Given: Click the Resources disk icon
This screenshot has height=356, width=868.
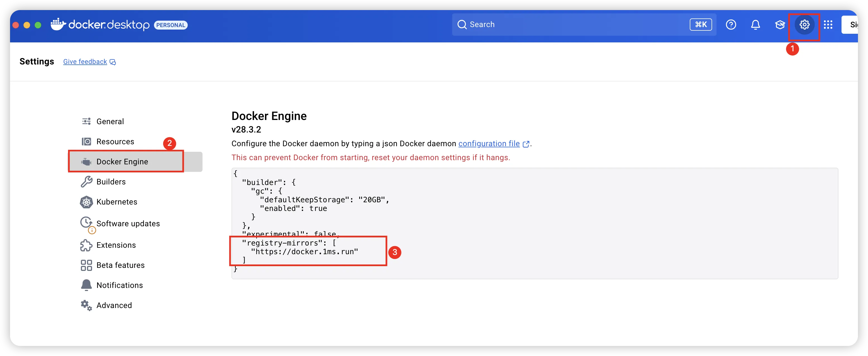Looking at the screenshot, I should coord(86,142).
